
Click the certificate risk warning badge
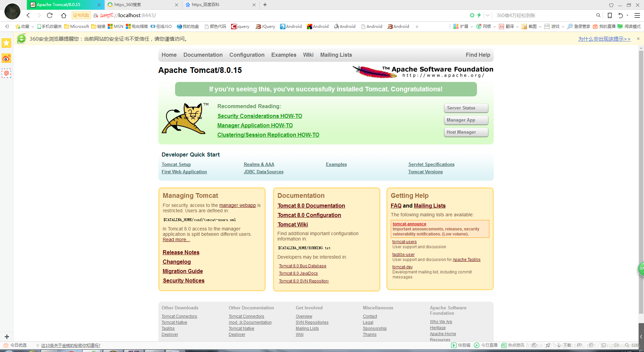81,15
